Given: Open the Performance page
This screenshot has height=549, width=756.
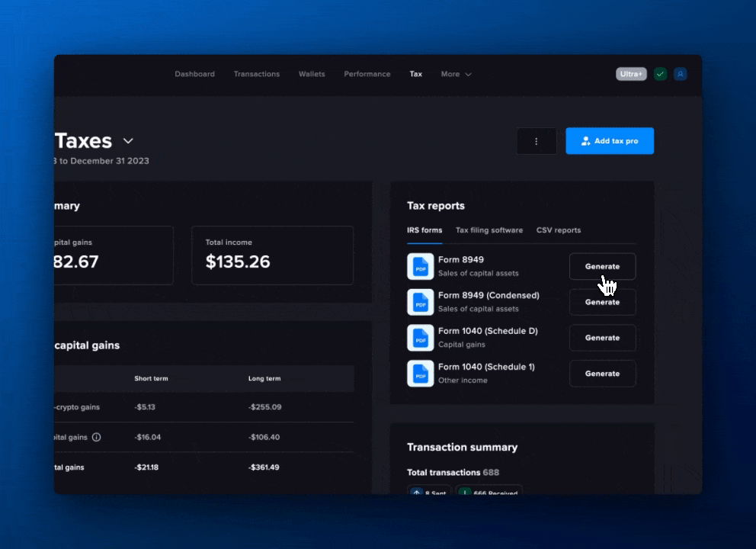Looking at the screenshot, I should point(367,74).
